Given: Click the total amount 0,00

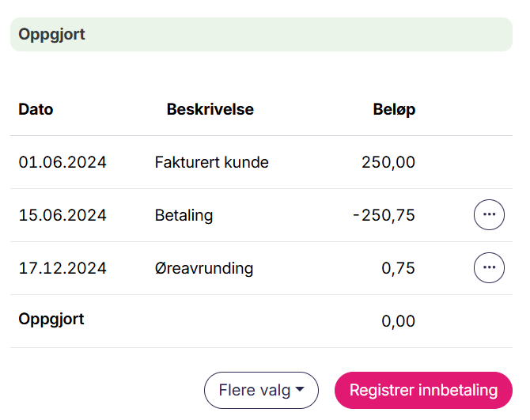Looking at the screenshot, I should pyautogui.click(x=398, y=321).
